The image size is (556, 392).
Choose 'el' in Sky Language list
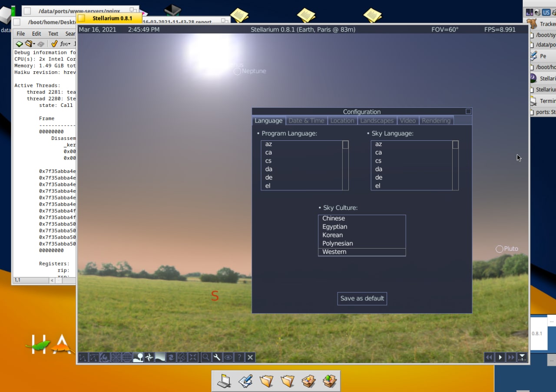pyautogui.click(x=411, y=186)
